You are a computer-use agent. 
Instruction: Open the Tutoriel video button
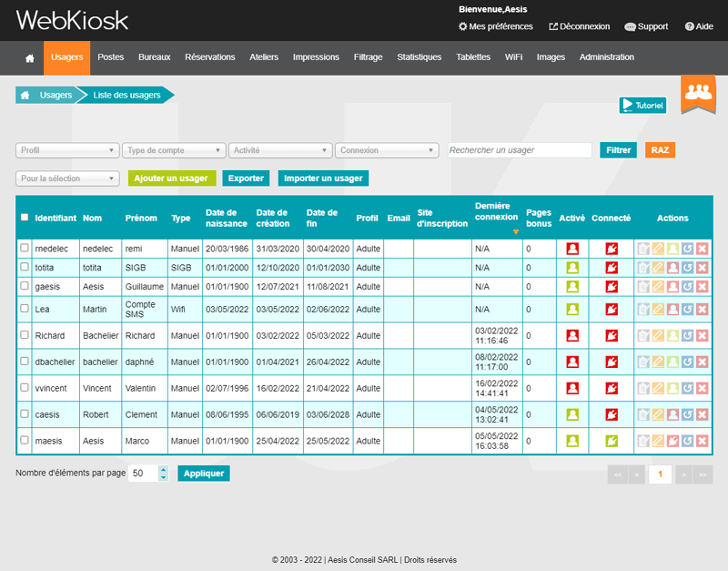pos(642,105)
